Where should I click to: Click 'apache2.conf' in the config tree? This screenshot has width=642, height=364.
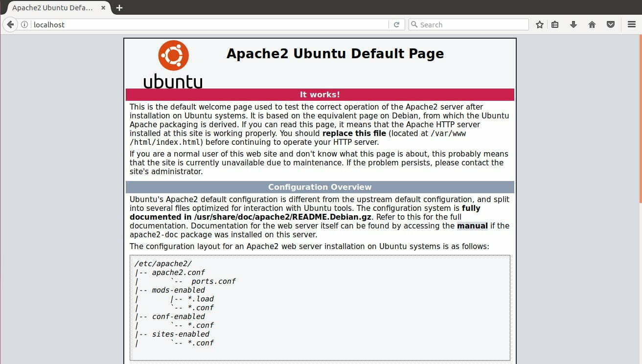pos(178,273)
